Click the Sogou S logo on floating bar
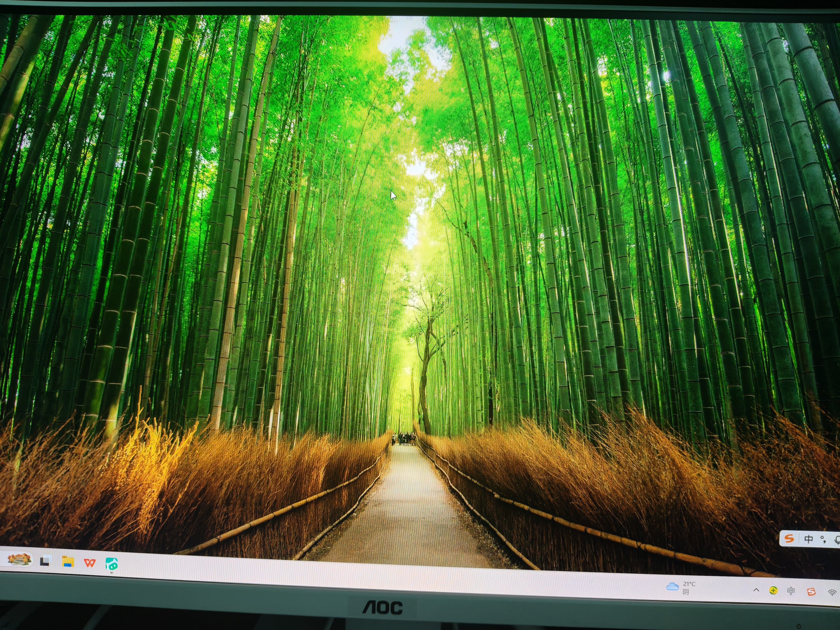The width and height of the screenshot is (840, 630). click(789, 538)
